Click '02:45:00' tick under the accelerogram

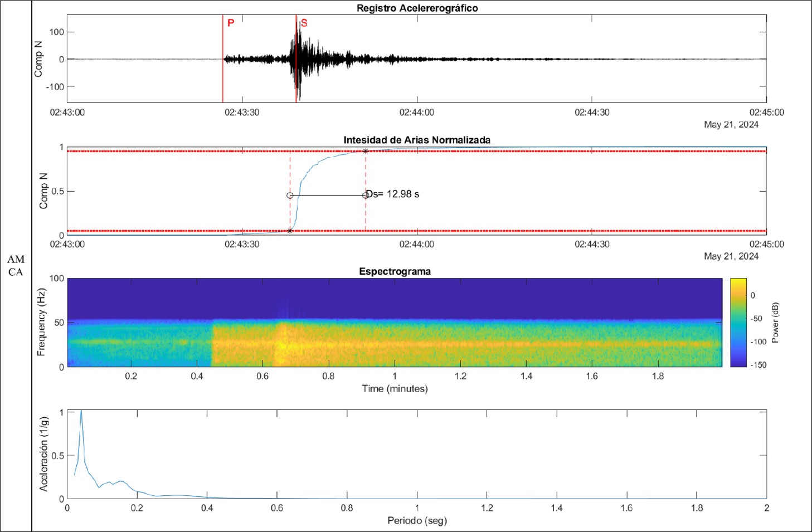(766, 112)
